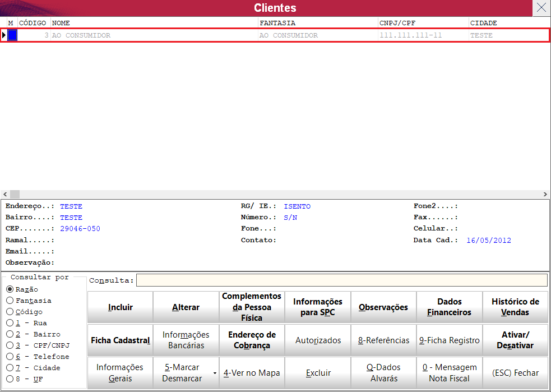Click the Data Cad. value 16/05/2012

click(489, 240)
